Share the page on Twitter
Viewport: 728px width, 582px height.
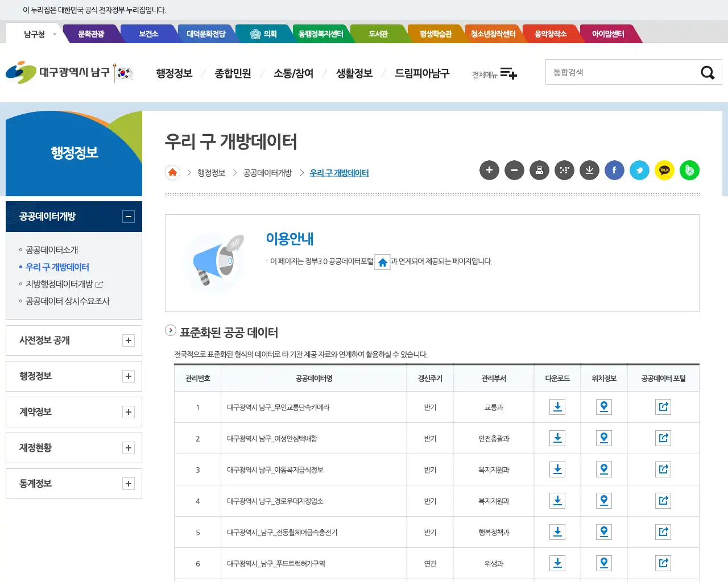click(639, 170)
